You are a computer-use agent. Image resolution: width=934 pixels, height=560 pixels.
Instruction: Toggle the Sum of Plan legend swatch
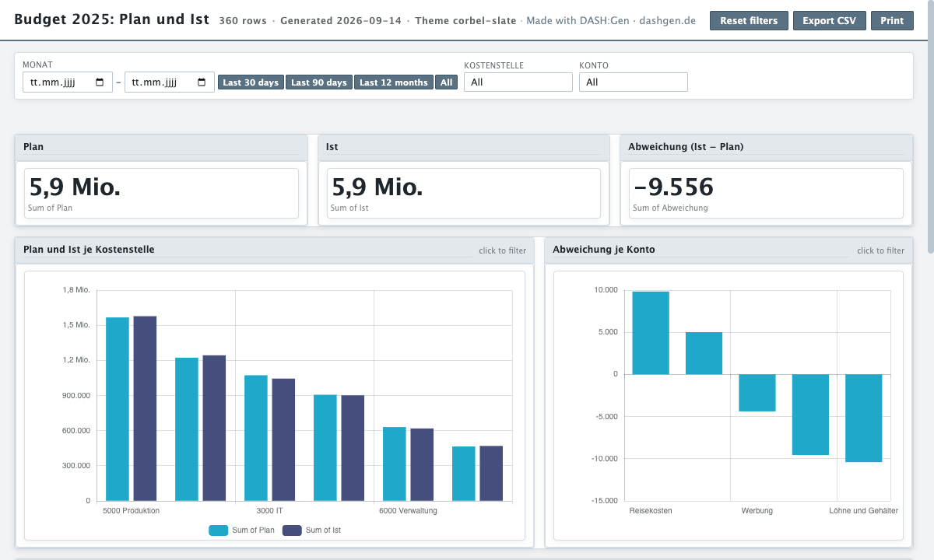click(x=218, y=530)
